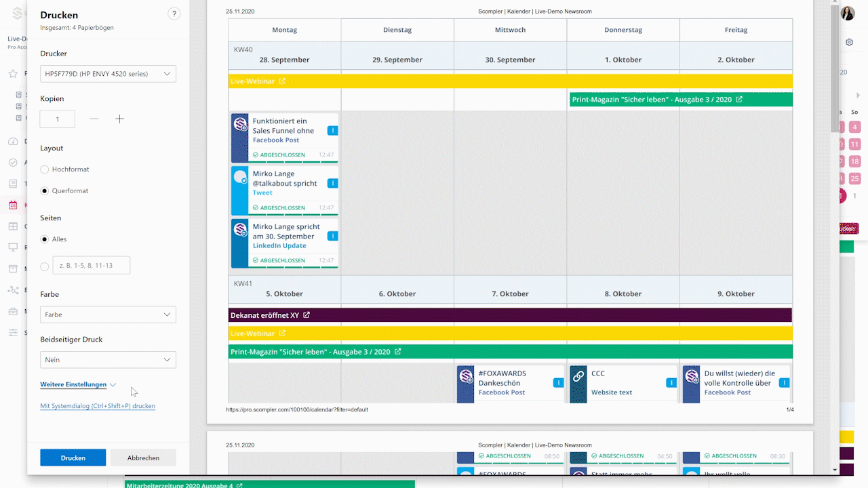Decrease copies with the minus icon
The image size is (868, 488).
click(x=94, y=119)
